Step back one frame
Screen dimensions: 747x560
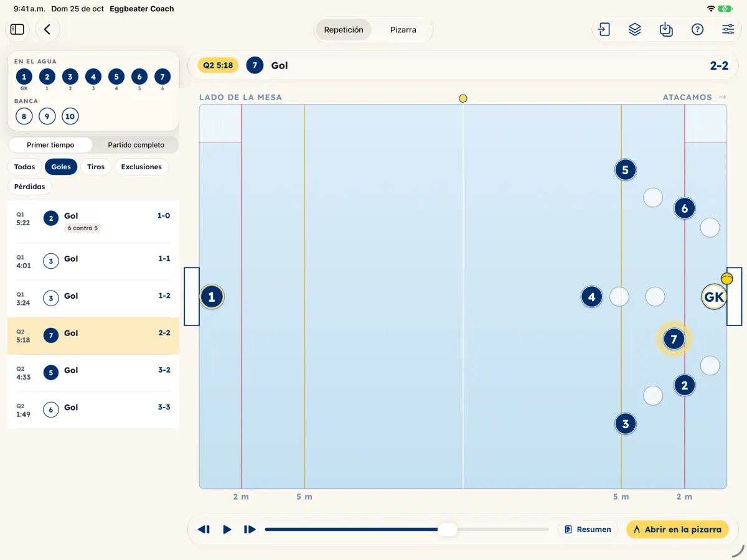pos(204,530)
